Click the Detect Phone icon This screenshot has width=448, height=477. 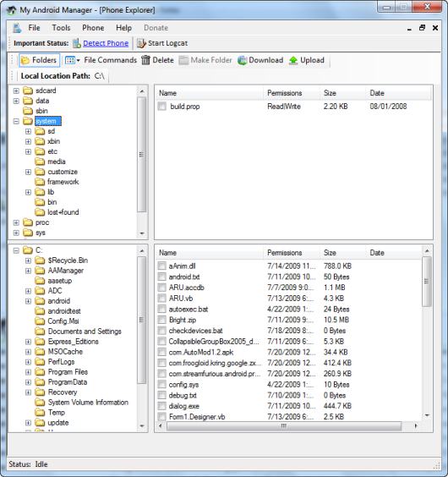point(77,43)
